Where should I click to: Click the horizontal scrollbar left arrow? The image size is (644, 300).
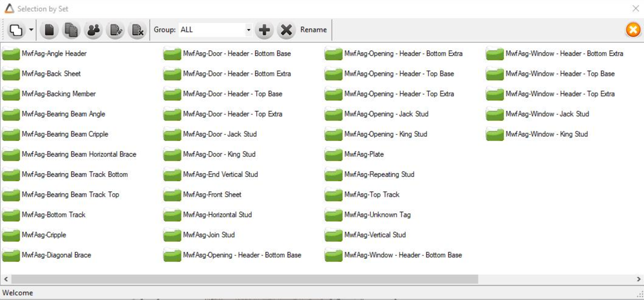click(6, 279)
